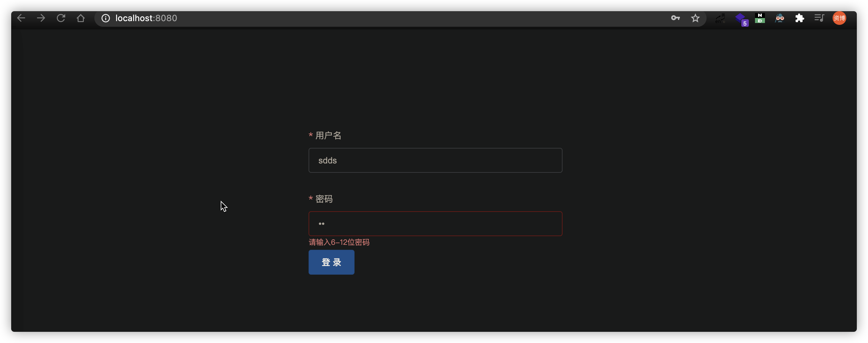Bookmark this page with the star
The width and height of the screenshot is (868, 343).
point(695,18)
